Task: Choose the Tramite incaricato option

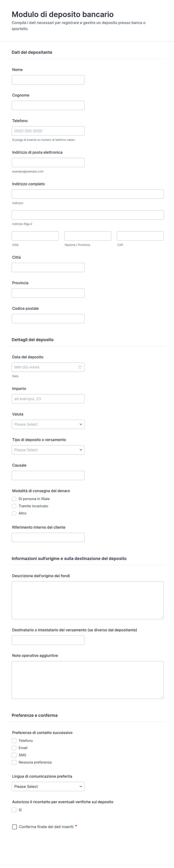Action: pyautogui.click(x=14, y=506)
